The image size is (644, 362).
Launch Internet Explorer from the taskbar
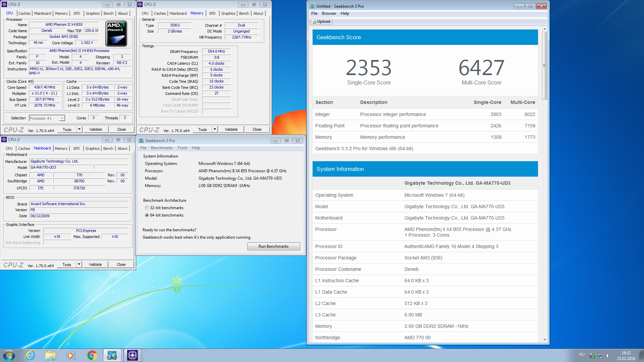coord(30,355)
